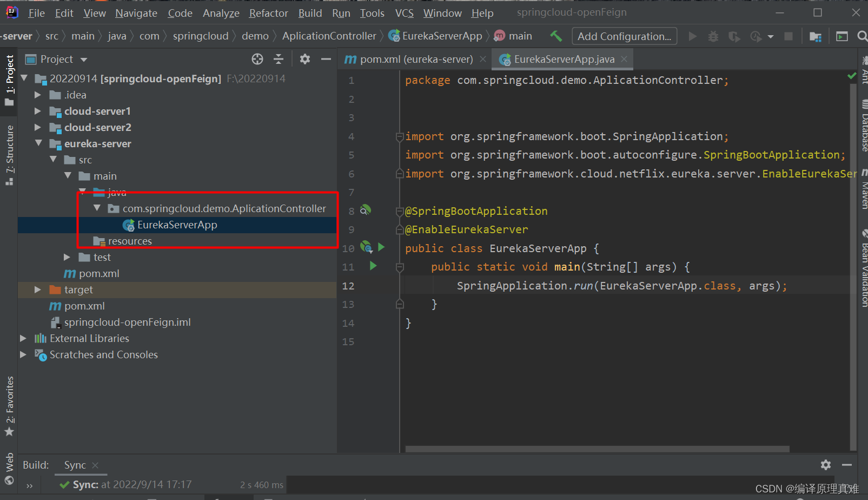Close the Sync tab in Build panel

point(95,465)
